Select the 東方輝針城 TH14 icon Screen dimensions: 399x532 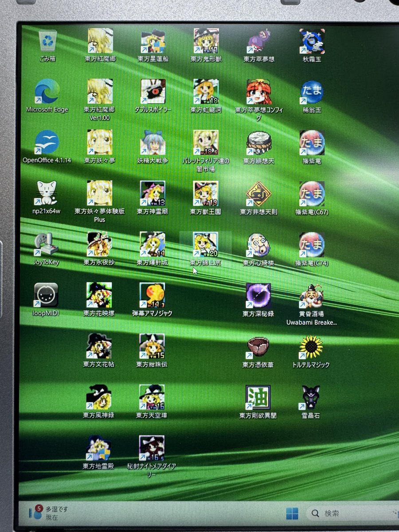(x=153, y=244)
